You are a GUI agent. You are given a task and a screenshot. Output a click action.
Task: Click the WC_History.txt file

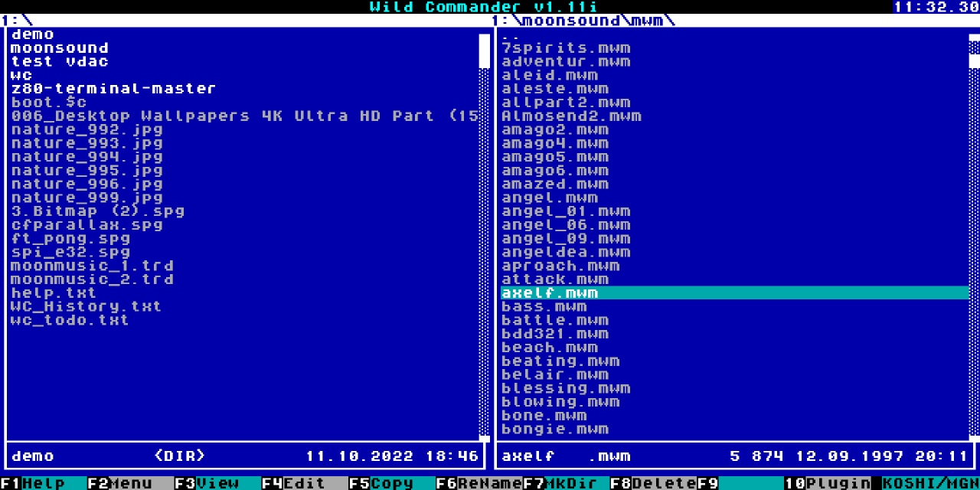pyautogui.click(x=87, y=307)
